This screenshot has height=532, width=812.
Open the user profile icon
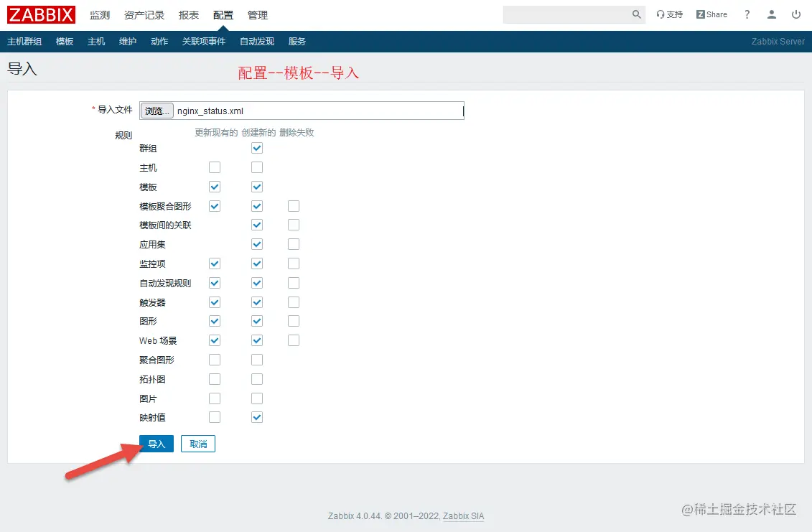point(771,14)
